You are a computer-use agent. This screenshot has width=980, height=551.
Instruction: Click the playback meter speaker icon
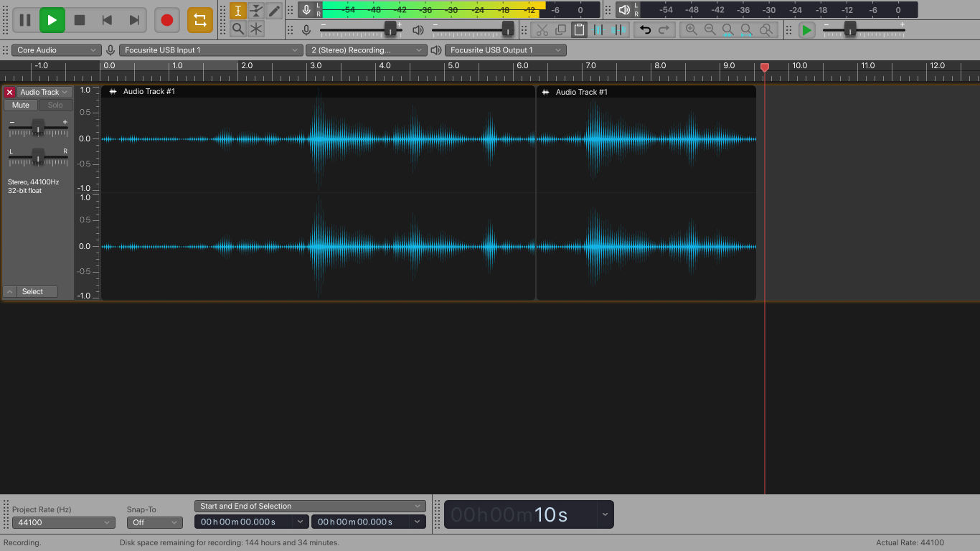(x=624, y=10)
